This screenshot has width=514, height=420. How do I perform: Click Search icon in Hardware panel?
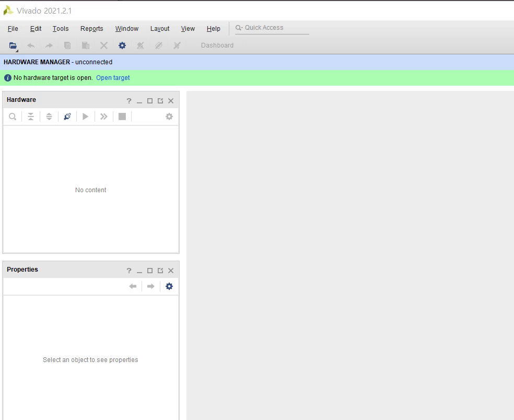(x=13, y=116)
